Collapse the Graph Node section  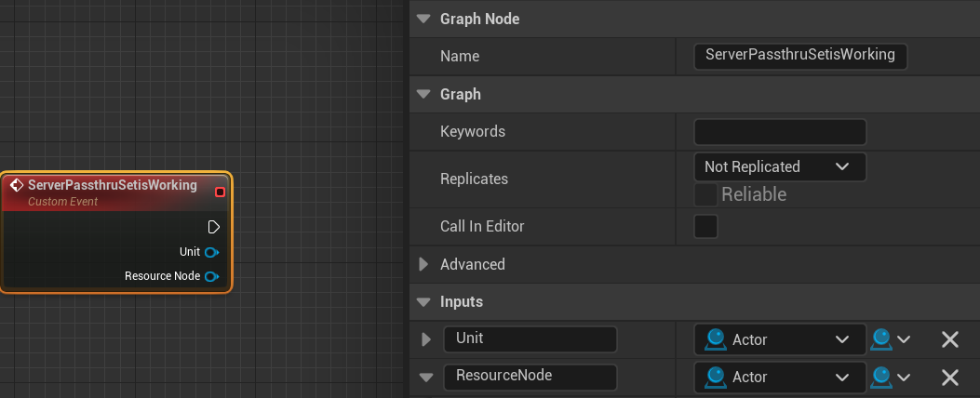point(424,19)
